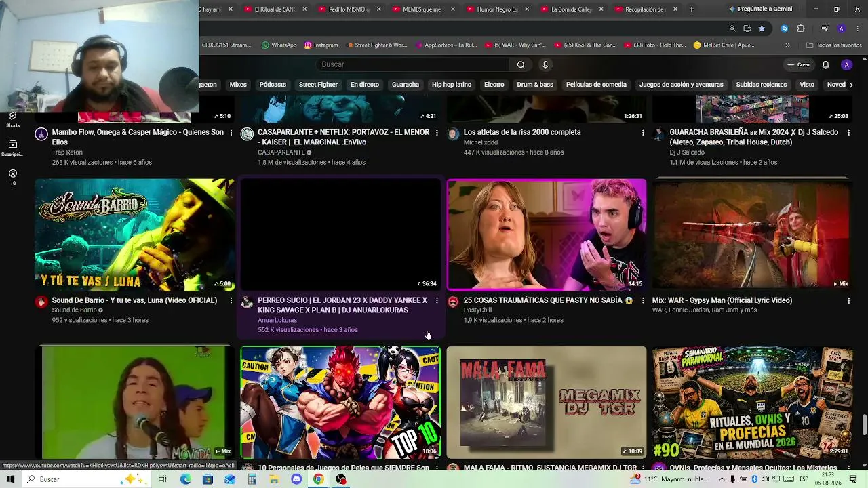The width and height of the screenshot is (868, 488).
Task: Click the Crear button
Action: (799, 64)
